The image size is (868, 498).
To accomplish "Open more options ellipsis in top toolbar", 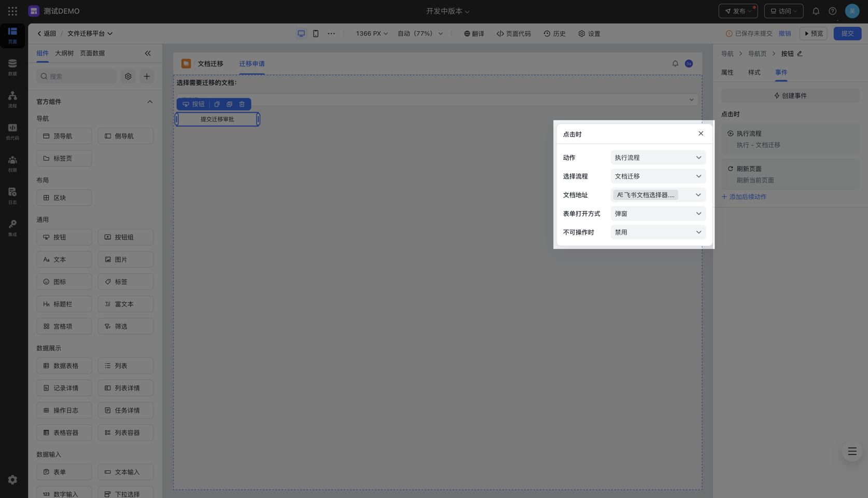I will pos(331,33).
